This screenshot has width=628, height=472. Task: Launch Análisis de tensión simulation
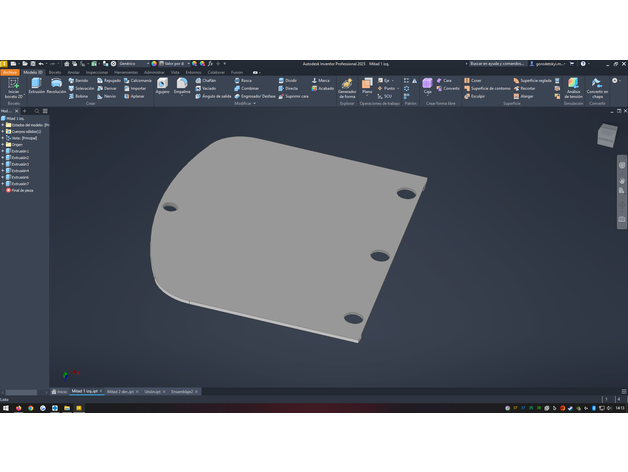click(x=573, y=88)
